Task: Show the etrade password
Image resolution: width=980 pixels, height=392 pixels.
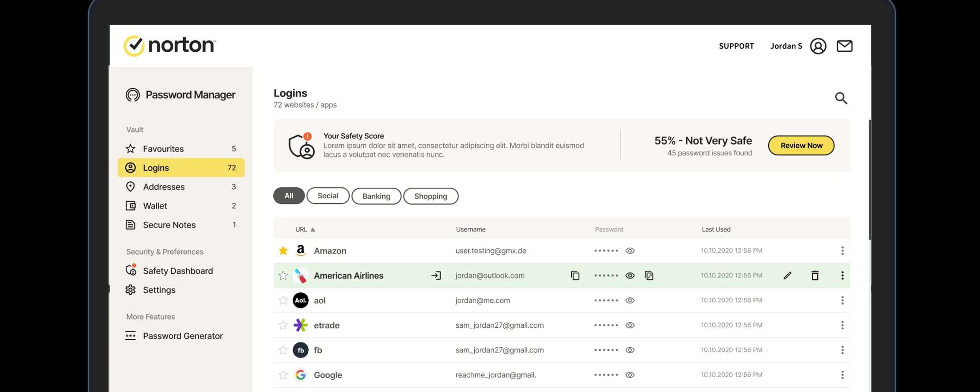Action: tap(630, 325)
